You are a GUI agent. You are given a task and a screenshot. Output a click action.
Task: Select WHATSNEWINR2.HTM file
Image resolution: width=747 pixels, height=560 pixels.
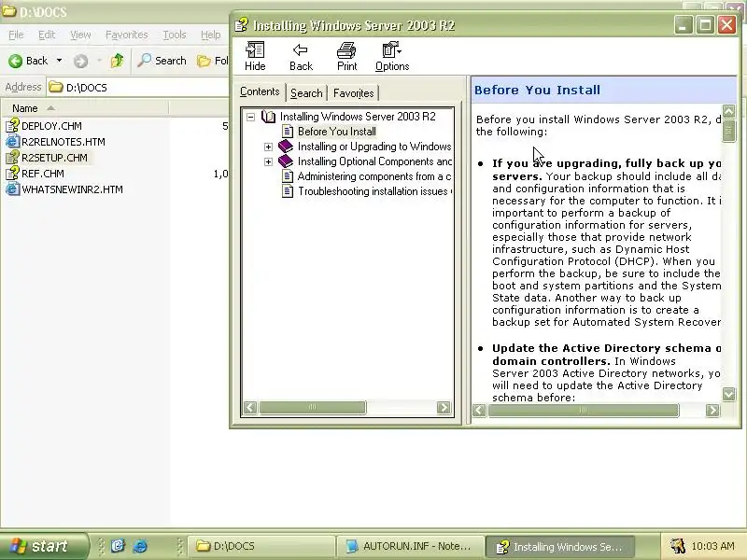[x=64, y=189]
